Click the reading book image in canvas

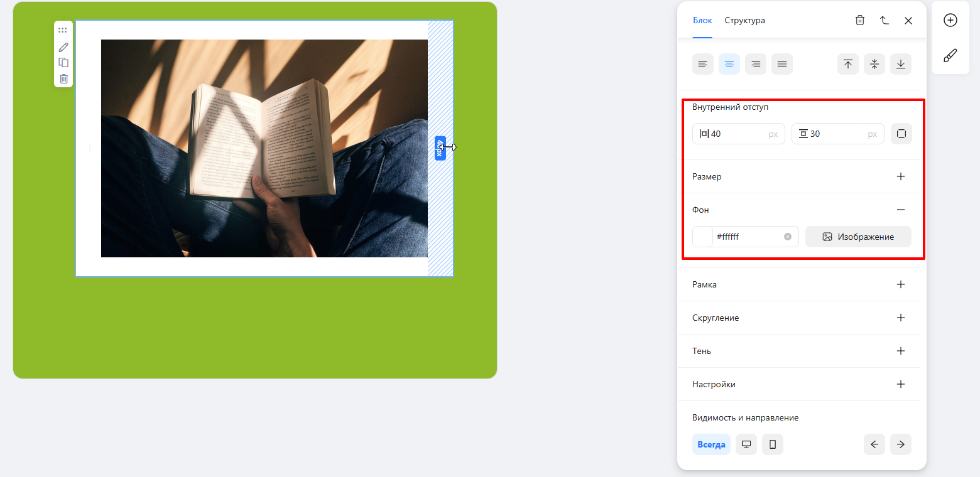264,149
